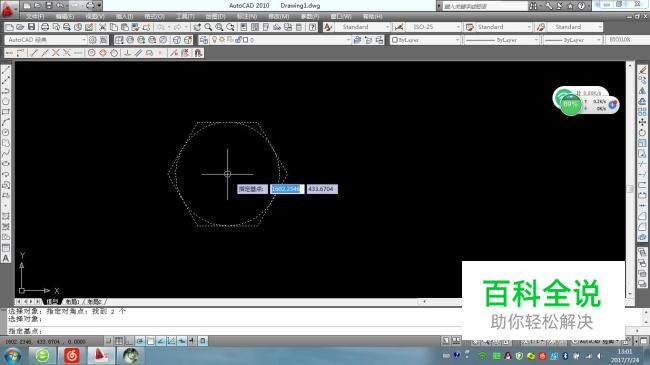Click the green 88% floating accelerator ball
The height and width of the screenshot is (365, 650).
coord(570,104)
